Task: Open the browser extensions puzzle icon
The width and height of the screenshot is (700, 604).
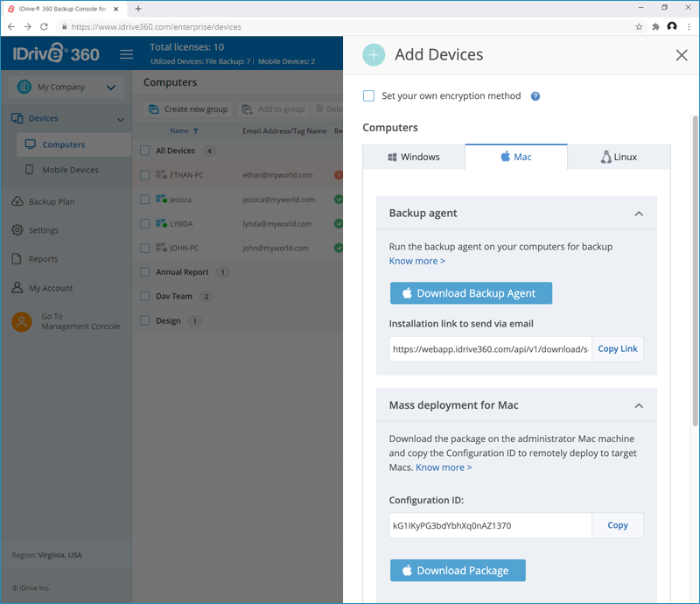Action: (655, 27)
